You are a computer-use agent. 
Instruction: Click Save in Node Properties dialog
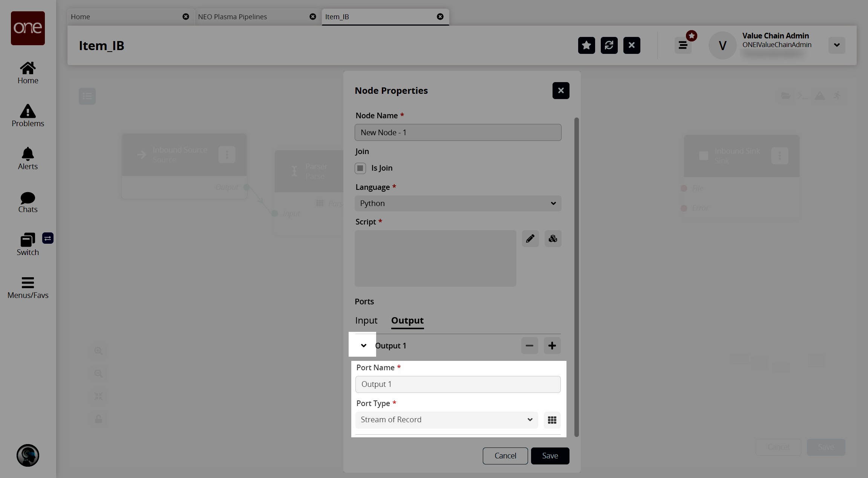click(550, 456)
